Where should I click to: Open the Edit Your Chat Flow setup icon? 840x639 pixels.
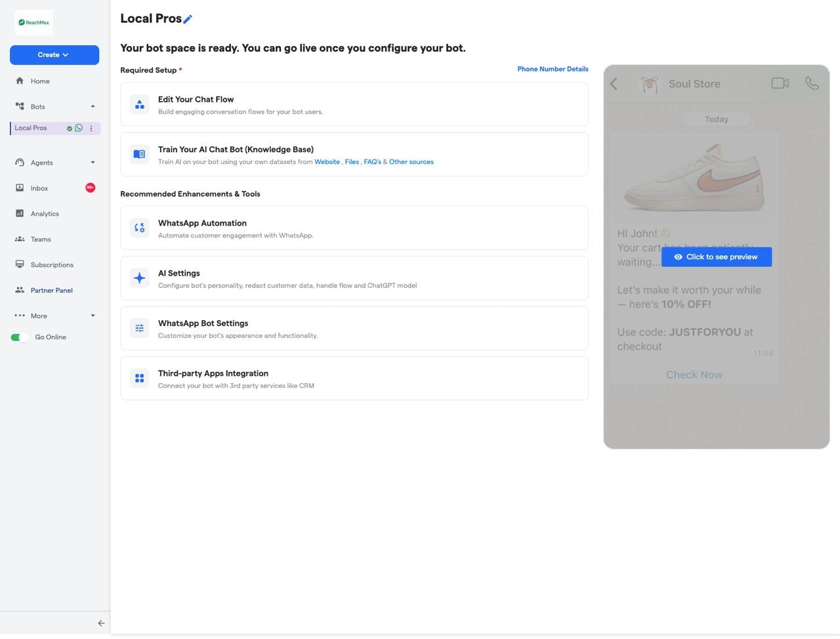139,104
